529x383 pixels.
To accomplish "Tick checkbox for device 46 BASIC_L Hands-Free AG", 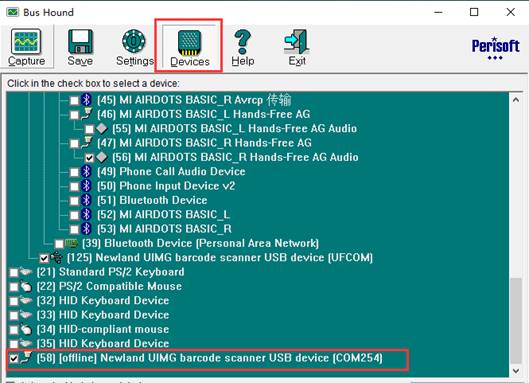I will tap(74, 115).
